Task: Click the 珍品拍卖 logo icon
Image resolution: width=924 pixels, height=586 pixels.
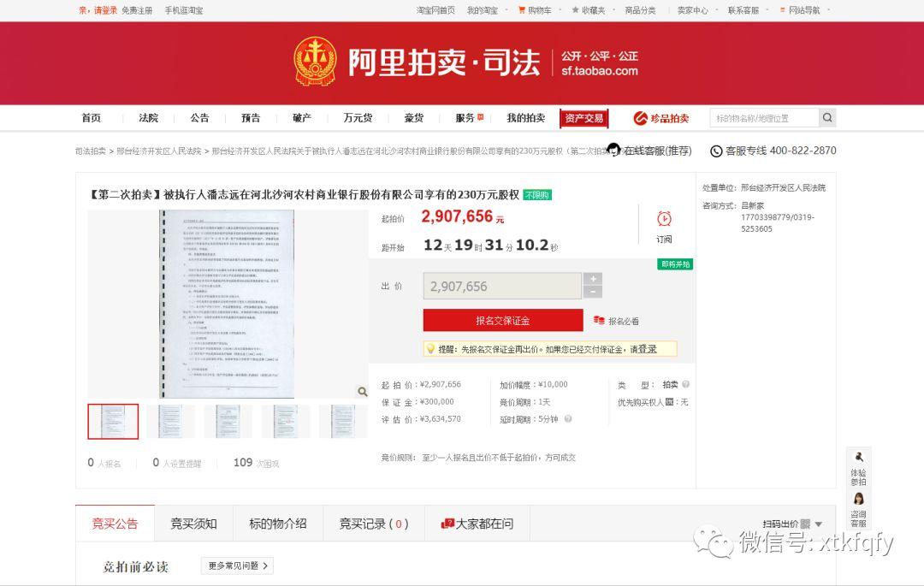Action: coord(640,118)
